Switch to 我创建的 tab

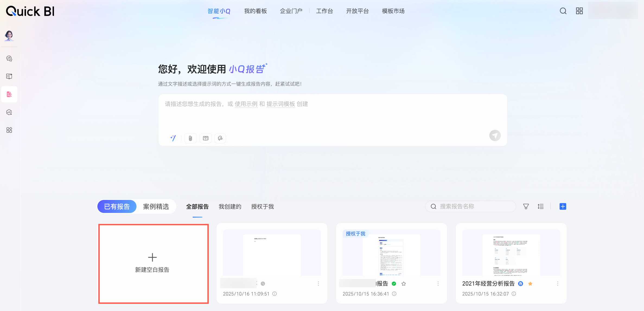click(230, 207)
